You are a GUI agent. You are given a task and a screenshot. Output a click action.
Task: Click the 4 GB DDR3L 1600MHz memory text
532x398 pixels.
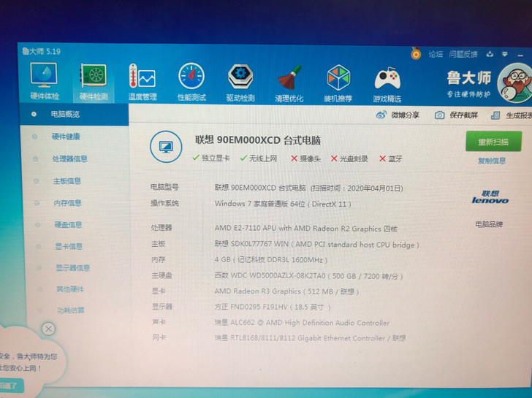(270, 260)
